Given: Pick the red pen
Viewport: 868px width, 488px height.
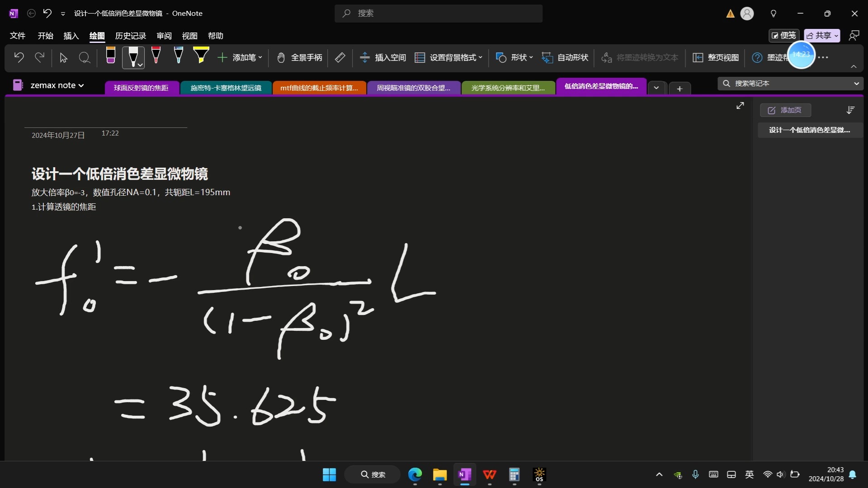Looking at the screenshot, I should pyautogui.click(x=156, y=56).
